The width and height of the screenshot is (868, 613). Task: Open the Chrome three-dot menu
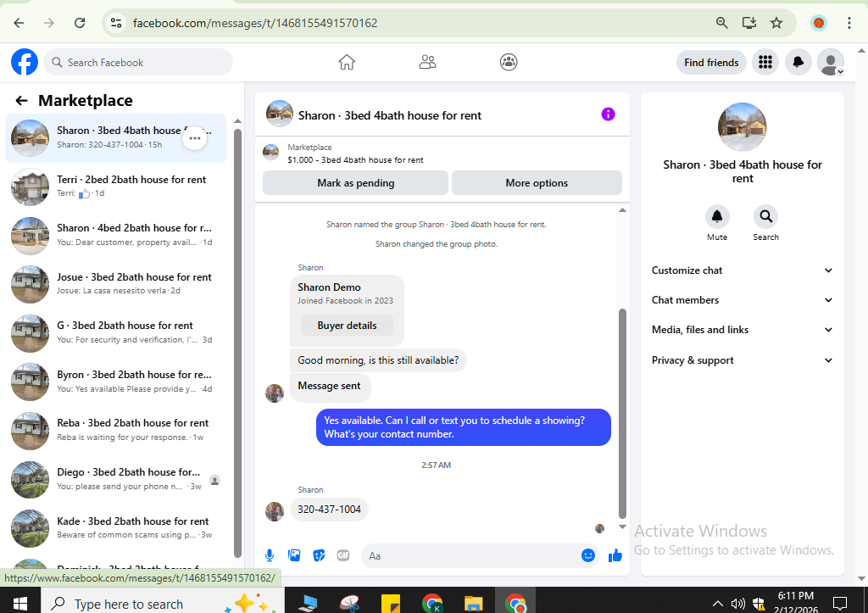pyautogui.click(x=849, y=23)
